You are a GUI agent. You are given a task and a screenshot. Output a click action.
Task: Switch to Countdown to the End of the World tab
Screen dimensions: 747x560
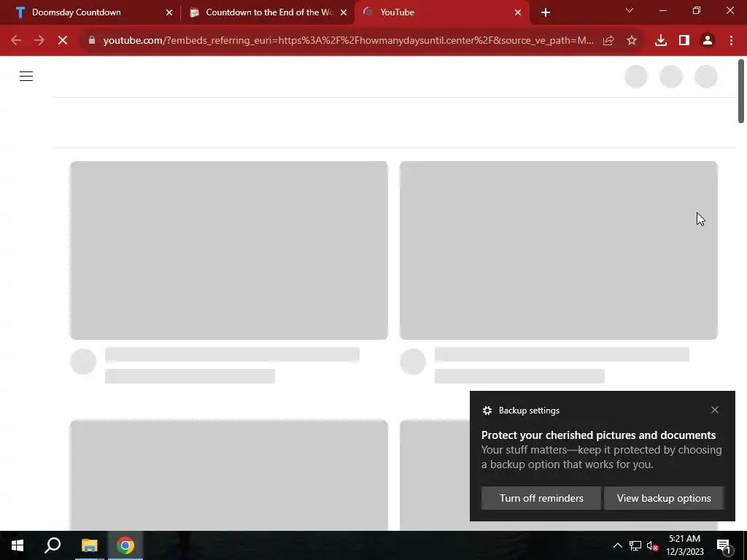click(x=269, y=12)
